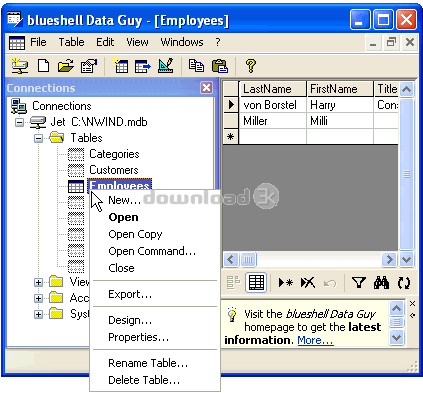Expand the Views folder node
This screenshot has width=423, height=393.
point(39,282)
